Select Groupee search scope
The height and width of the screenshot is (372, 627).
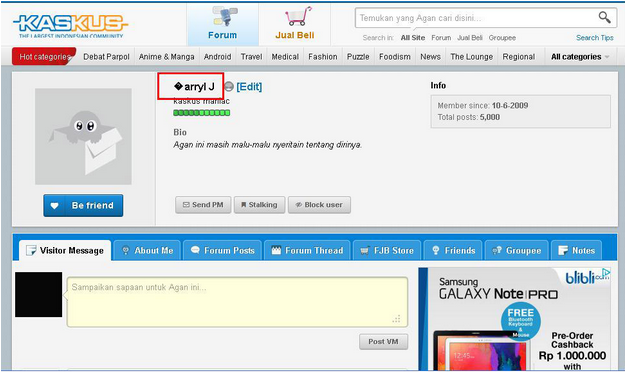pos(502,38)
